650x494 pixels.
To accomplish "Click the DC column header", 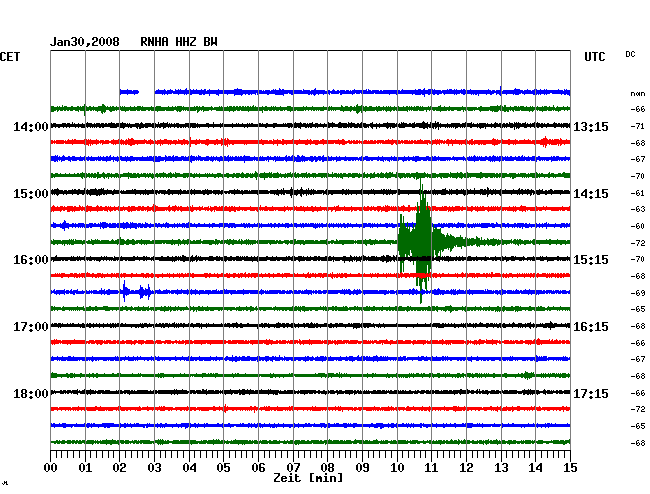I will [631, 54].
